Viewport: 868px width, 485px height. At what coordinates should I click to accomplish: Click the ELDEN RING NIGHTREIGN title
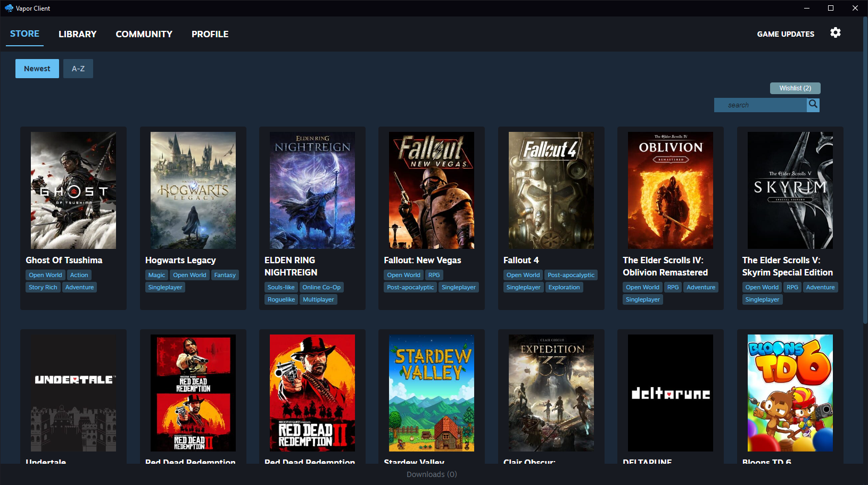291,266
